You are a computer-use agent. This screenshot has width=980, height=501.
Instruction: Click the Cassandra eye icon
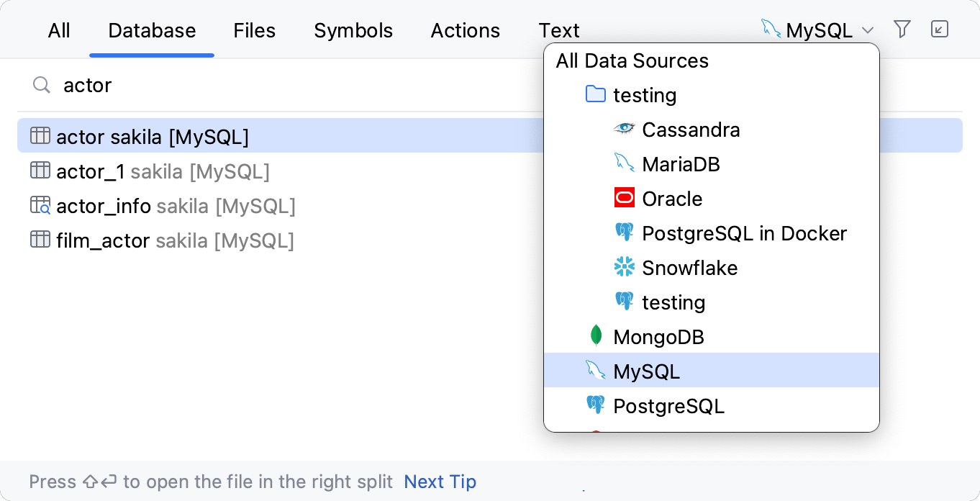point(624,129)
